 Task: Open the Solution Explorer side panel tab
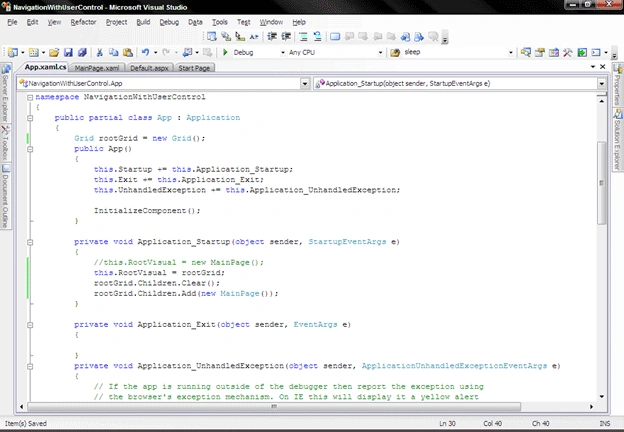(x=617, y=140)
